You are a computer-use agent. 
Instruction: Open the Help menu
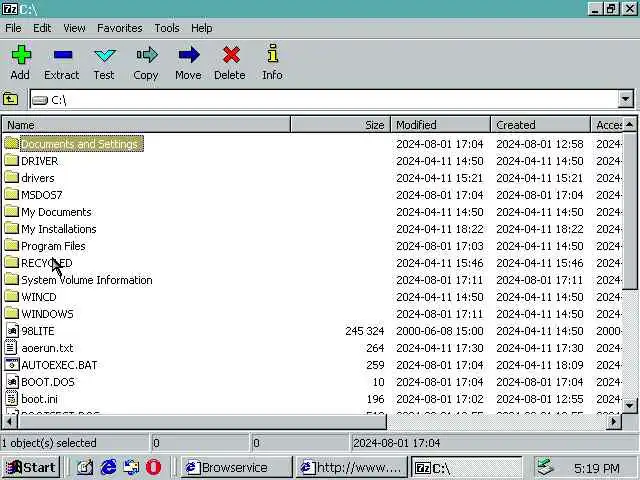(x=202, y=28)
